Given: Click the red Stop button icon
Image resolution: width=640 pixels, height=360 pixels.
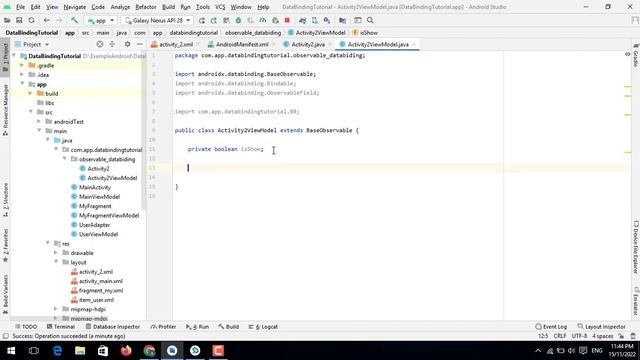Looking at the screenshot, I should pyautogui.click(x=287, y=20).
